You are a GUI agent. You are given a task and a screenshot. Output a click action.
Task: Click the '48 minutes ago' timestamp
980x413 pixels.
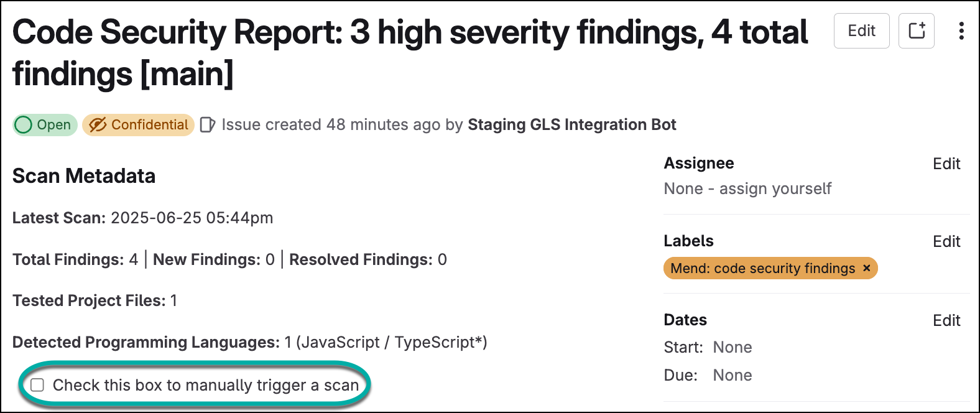pos(383,125)
